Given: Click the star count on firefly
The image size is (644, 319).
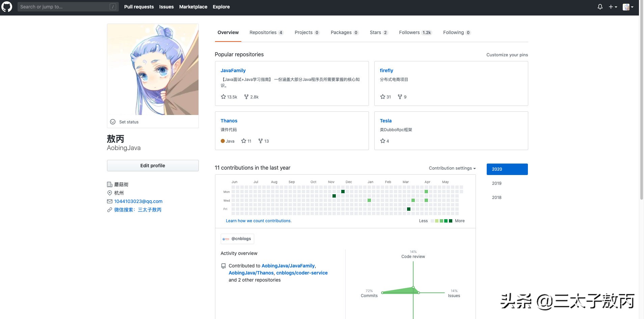Looking at the screenshot, I should [x=385, y=97].
